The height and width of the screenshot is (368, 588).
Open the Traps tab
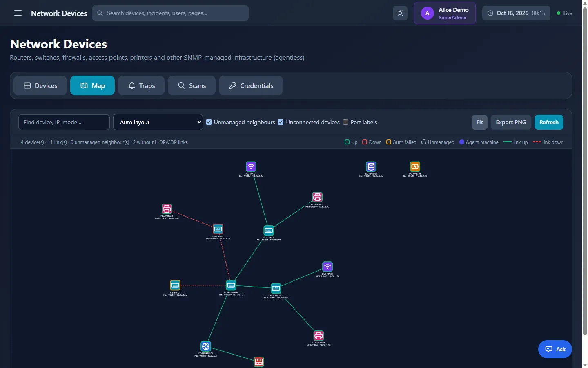[141, 85]
